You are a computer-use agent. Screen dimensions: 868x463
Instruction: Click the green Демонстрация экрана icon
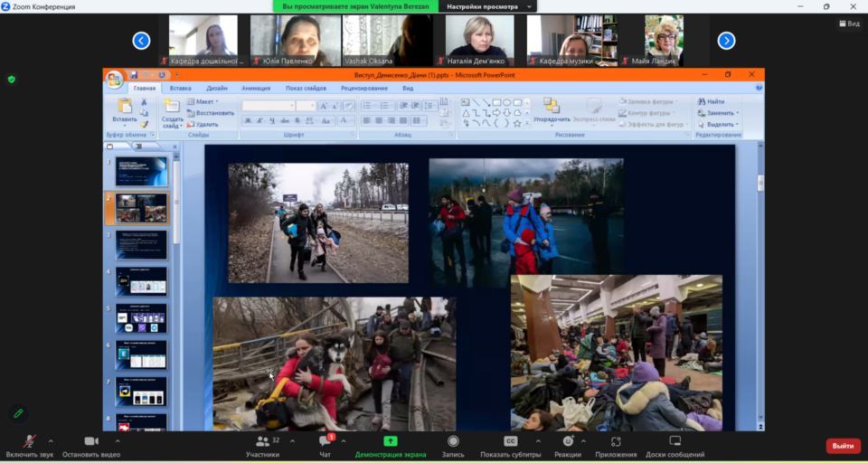click(x=390, y=441)
